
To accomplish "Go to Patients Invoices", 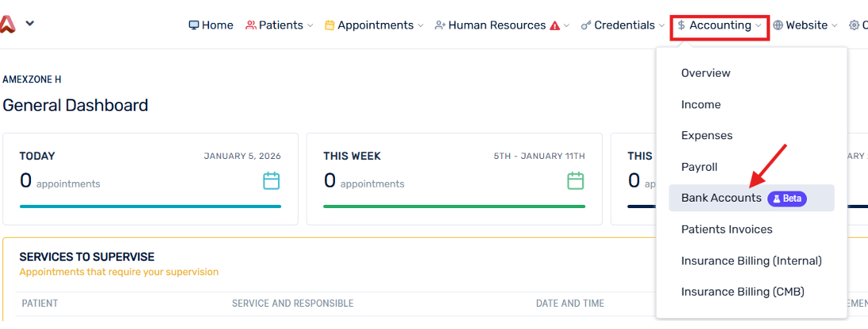I will [x=726, y=229].
